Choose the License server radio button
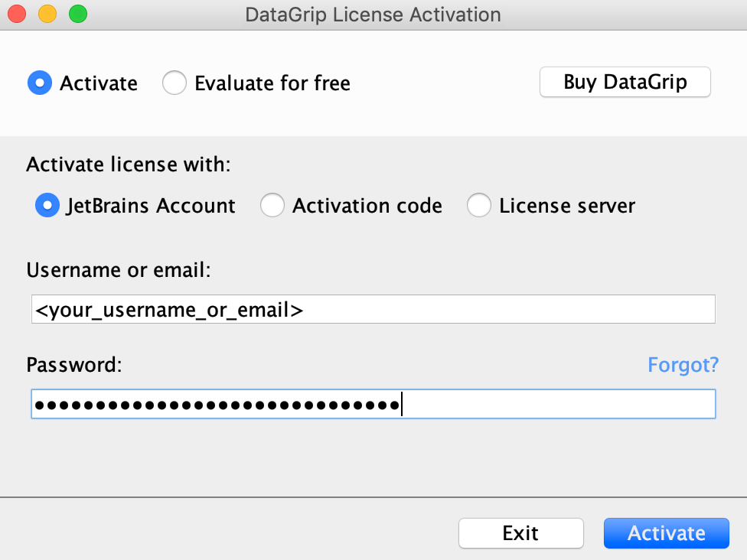Viewport: 747px width, 560px height. [479, 205]
